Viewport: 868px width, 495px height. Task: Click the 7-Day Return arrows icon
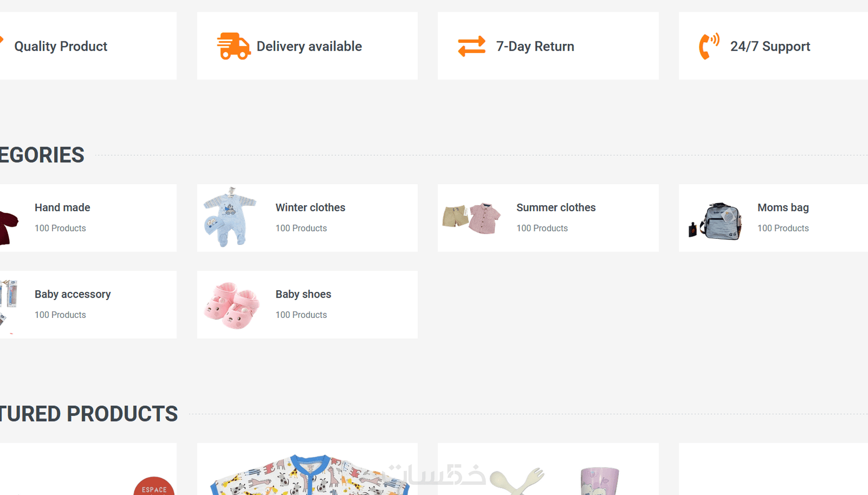(x=471, y=46)
